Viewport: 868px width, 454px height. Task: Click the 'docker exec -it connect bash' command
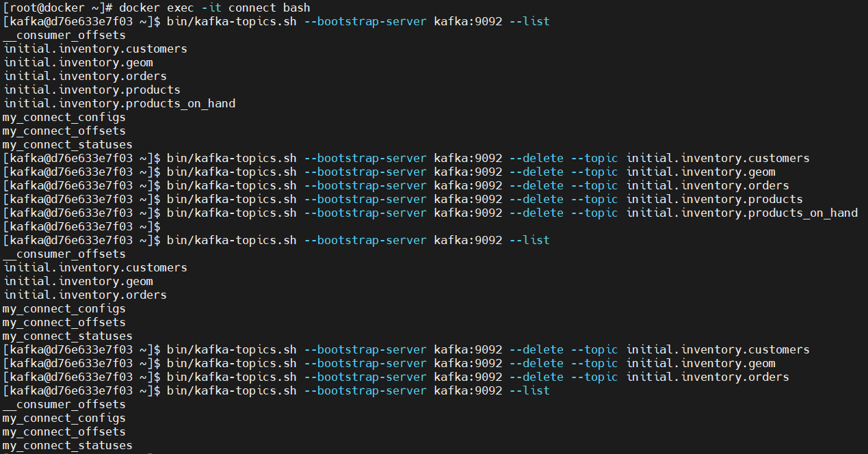click(215, 8)
